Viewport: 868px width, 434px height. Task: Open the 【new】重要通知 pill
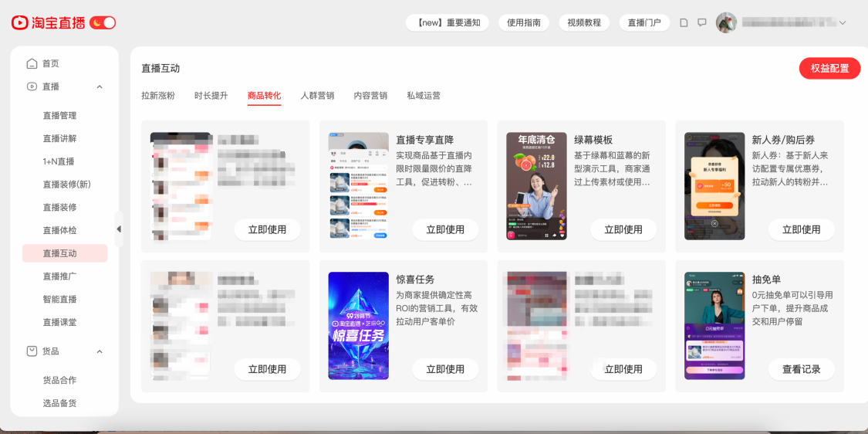(447, 22)
